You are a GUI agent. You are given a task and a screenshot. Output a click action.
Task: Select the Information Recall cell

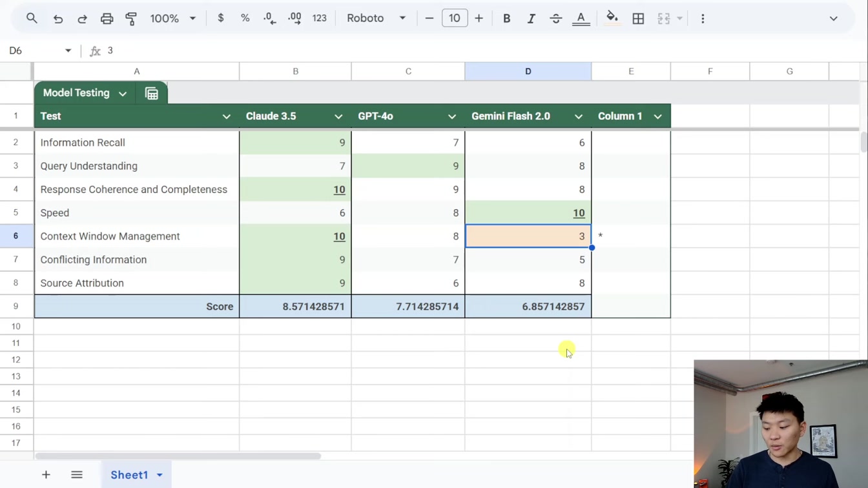click(x=136, y=143)
